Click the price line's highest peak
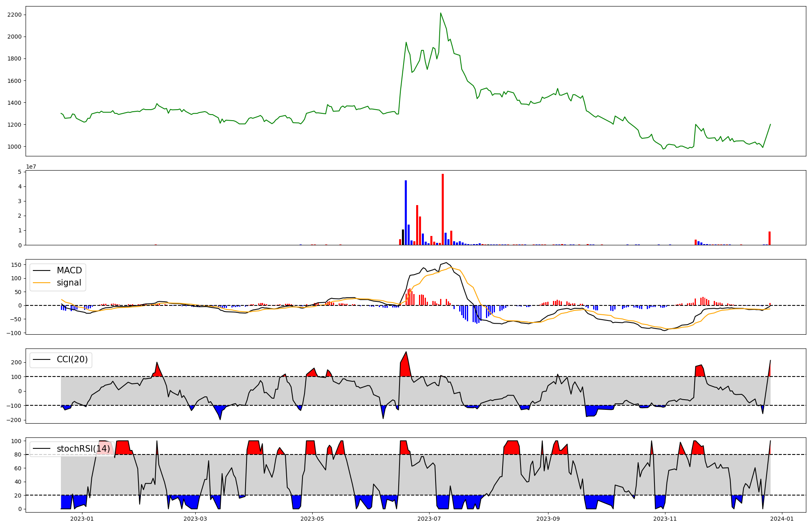Image resolution: width=812 pixels, height=528 pixels. 441,13
